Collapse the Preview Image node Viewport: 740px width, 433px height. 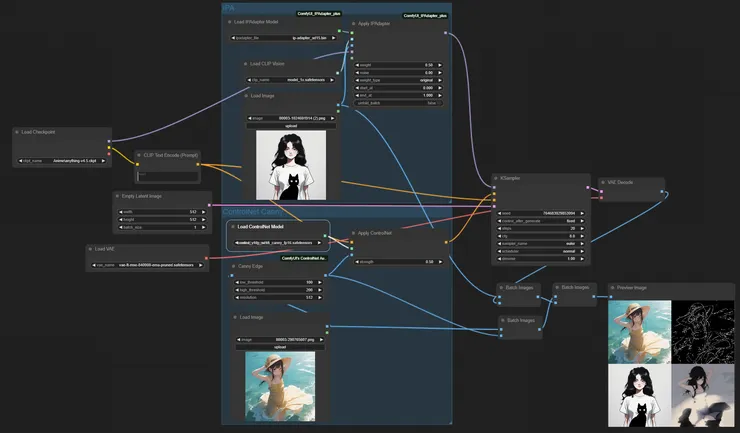tap(612, 288)
